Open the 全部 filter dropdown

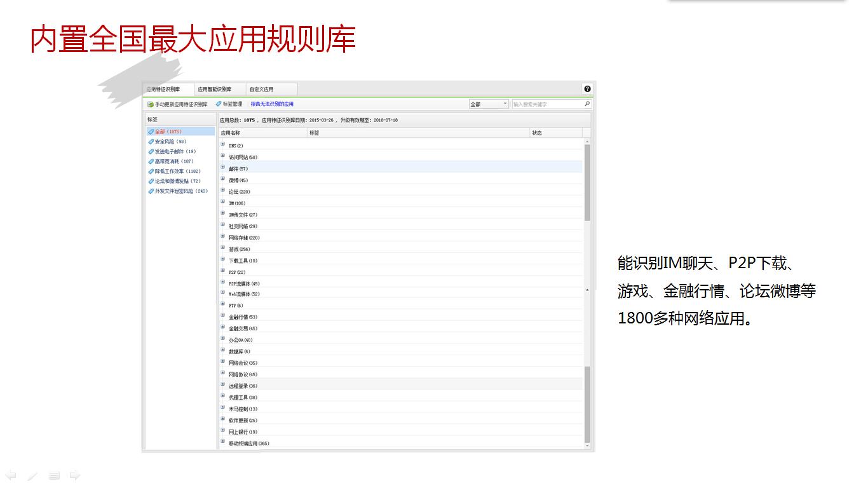click(488, 104)
